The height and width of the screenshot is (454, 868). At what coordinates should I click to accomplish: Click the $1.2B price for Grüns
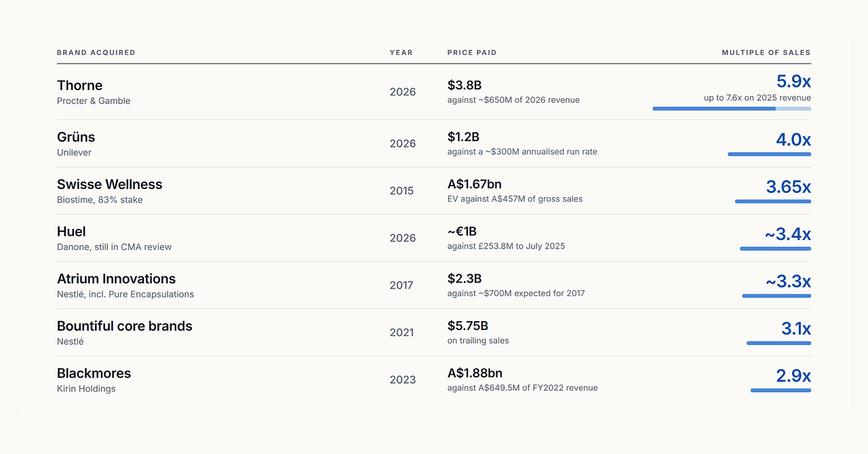click(465, 137)
